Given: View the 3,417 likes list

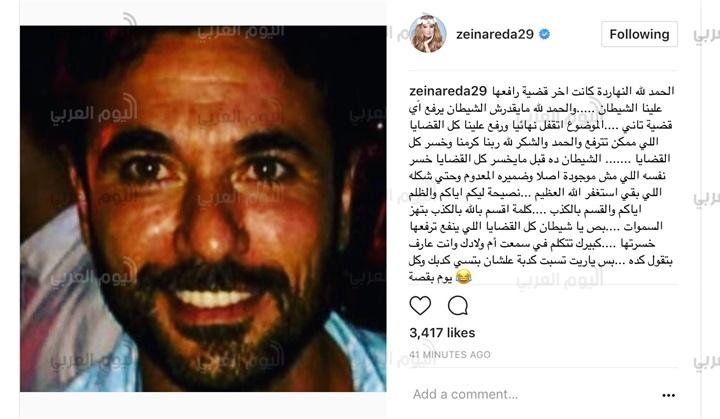Looking at the screenshot, I should pyautogui.click(x=442, y=333).
